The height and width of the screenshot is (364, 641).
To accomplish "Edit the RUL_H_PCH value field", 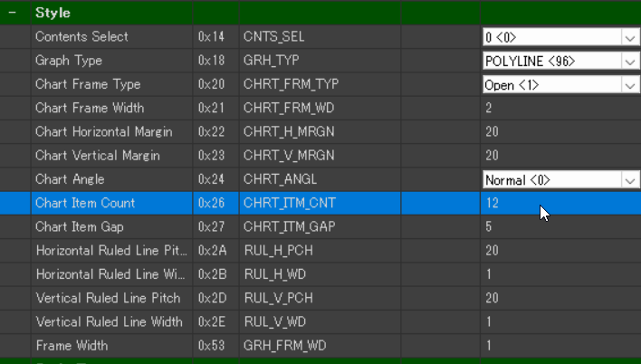I will click(560, 251).
